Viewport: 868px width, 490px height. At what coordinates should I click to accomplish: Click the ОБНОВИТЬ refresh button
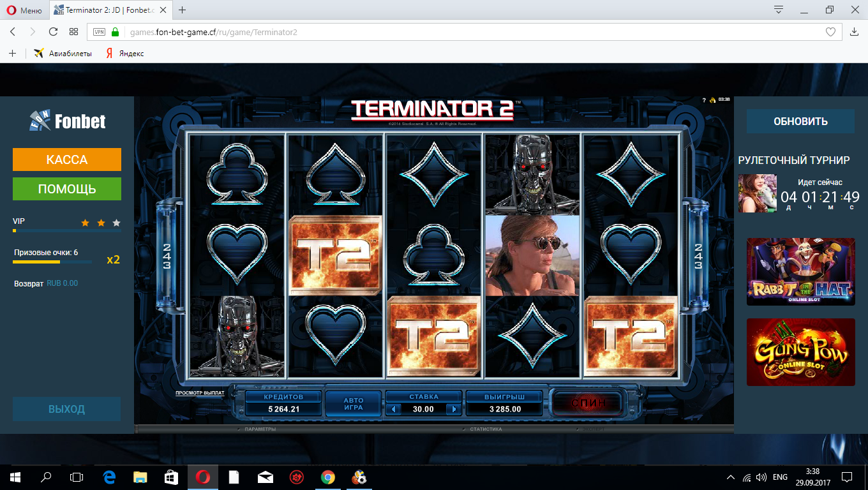point(800,121)
